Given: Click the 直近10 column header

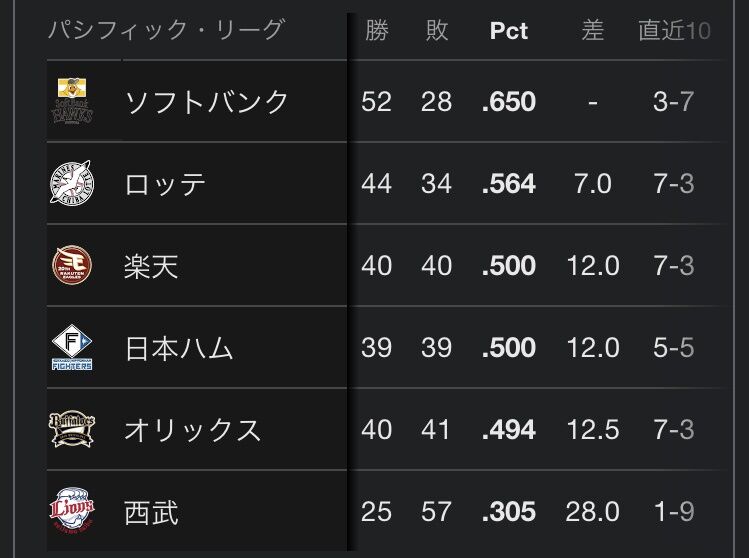Looking at the screenshot, I should (674, 31).
